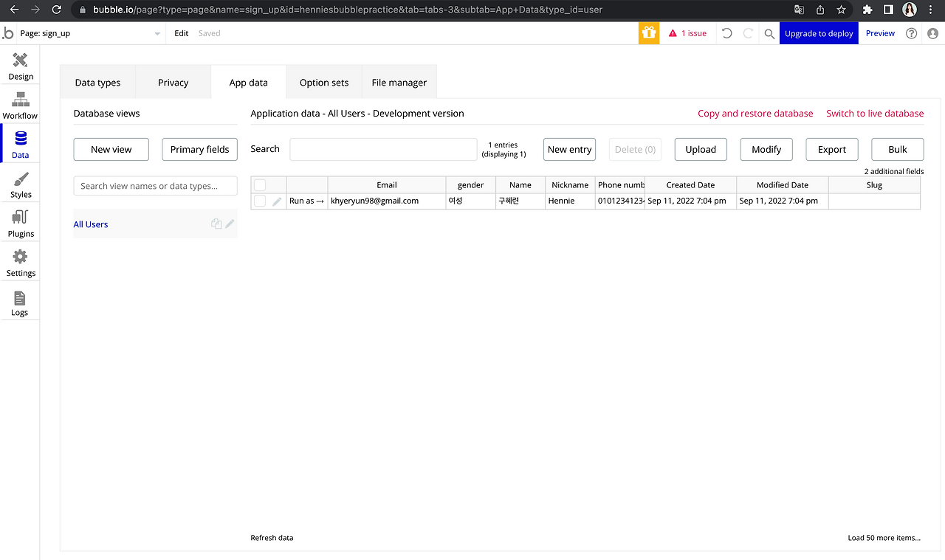The image size is (945, 560).
Task: Open the Option sets tab
Action: (x=324, y=83)
